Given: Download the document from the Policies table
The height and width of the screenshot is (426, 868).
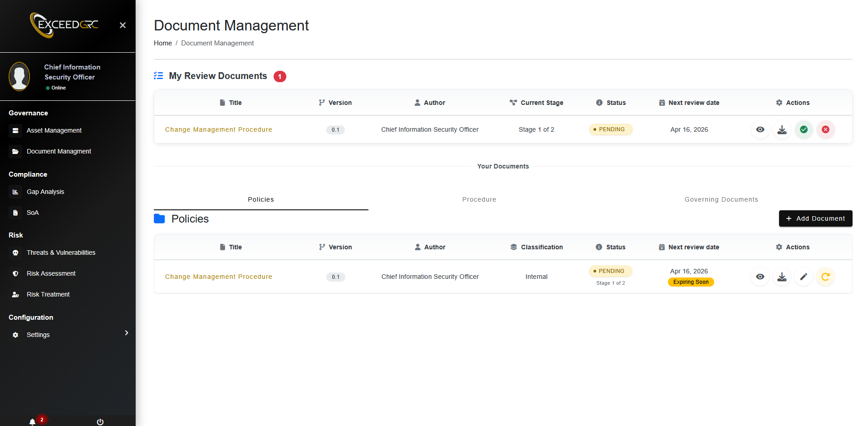Looking at the screenshot, I should click(782, 277).
